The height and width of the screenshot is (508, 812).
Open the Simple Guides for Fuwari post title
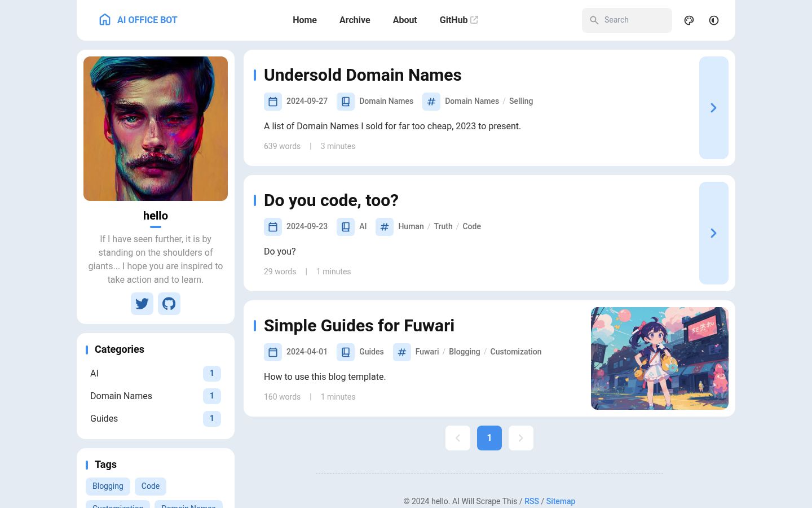[359, 326]
